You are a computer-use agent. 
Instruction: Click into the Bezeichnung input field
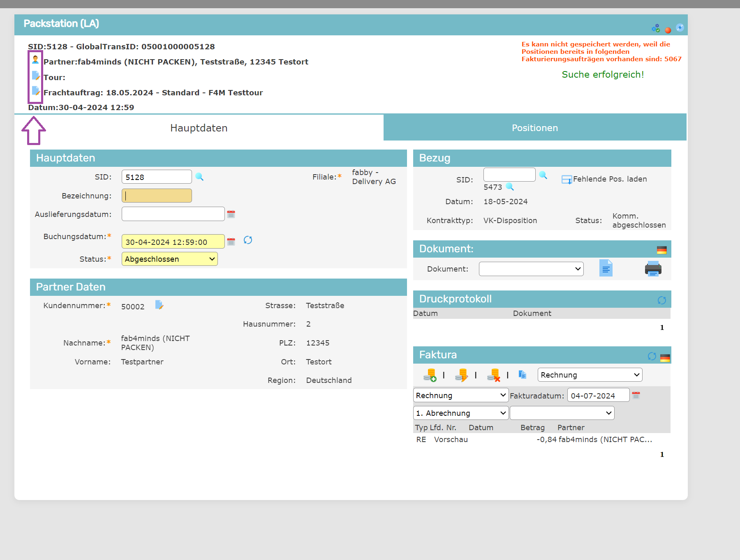(157, 196)
